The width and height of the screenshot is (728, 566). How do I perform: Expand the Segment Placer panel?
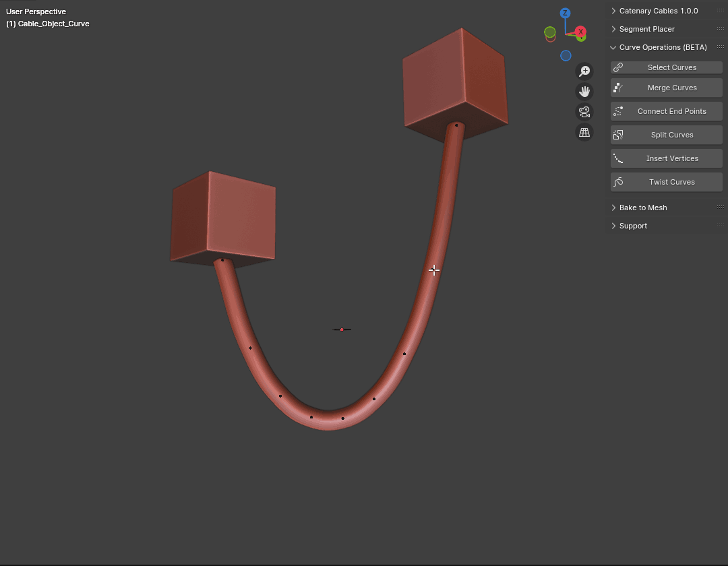613,29
